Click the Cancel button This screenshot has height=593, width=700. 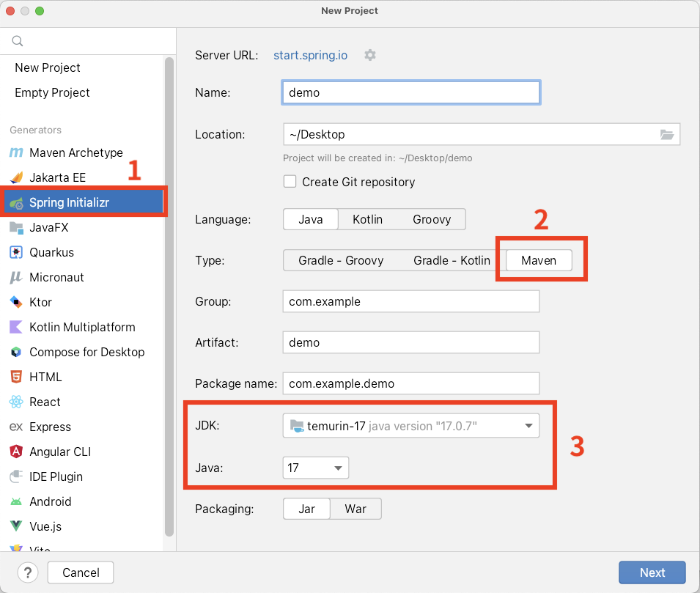pos(81,572)
